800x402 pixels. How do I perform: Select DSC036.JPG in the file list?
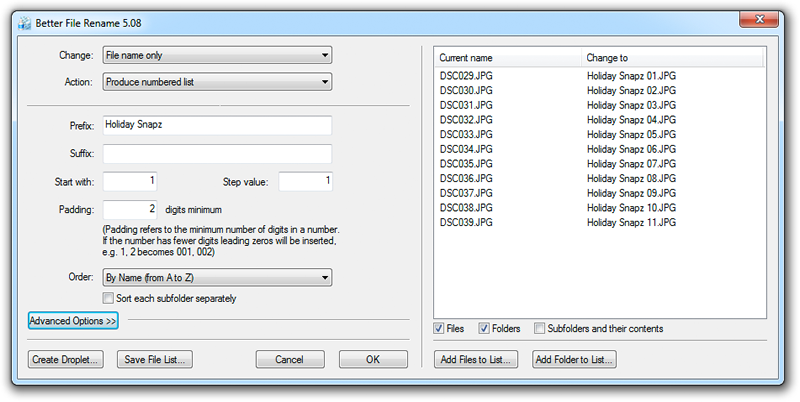(466, 179)
